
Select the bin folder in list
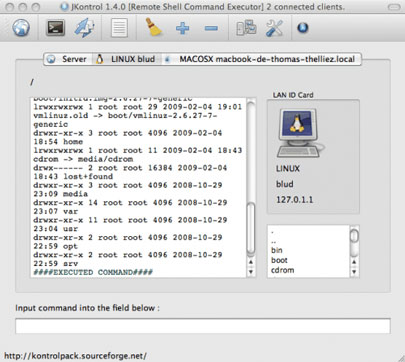click(x=277, y=250)
